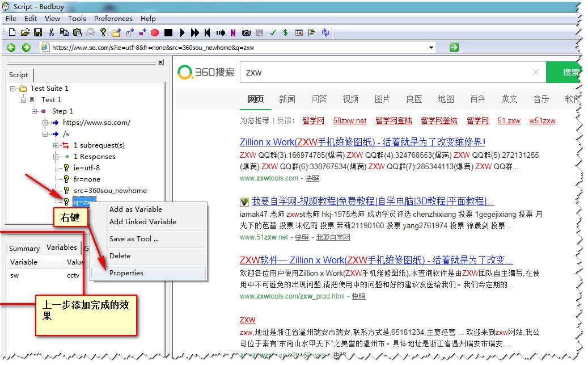This screenshot has height=365, width=588.
Task: Switch to the Variables tab
Action: [62, 247]
